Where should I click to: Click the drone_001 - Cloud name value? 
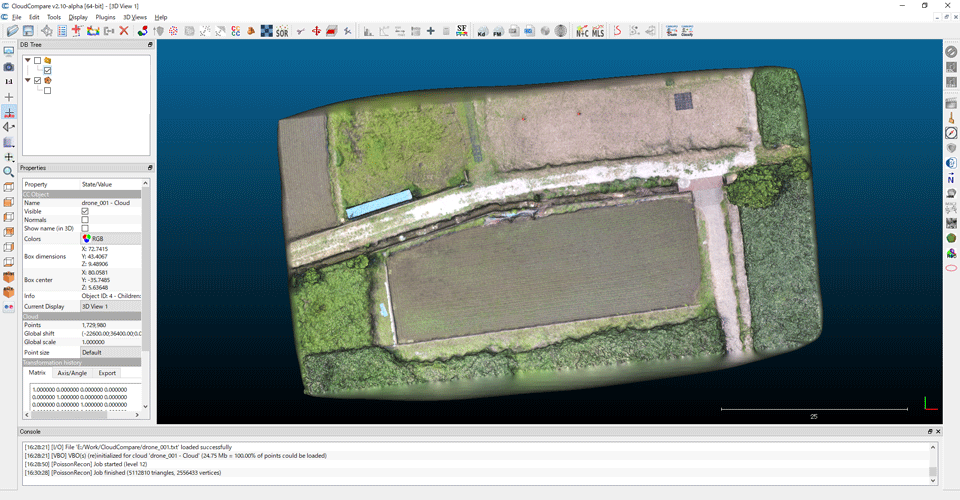(x=106, y=203)
